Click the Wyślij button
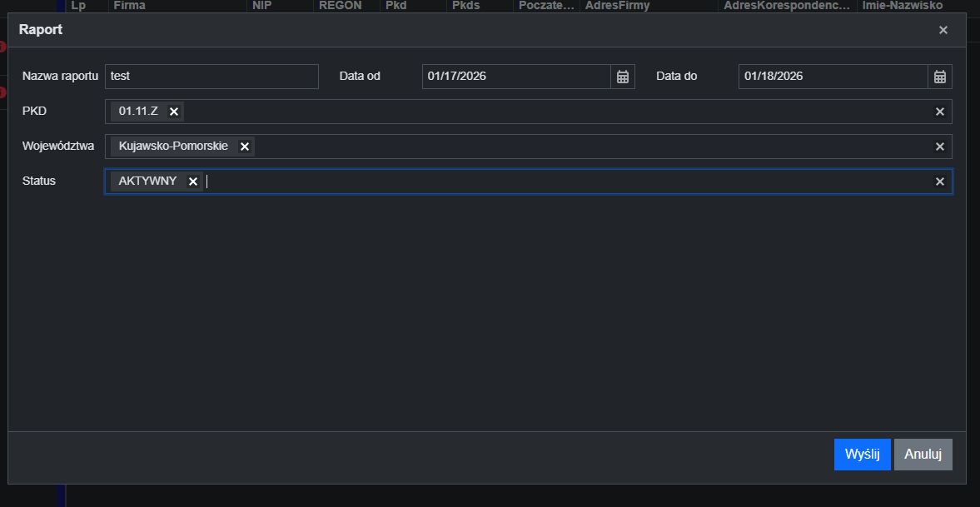This screenshot has height=507, width=980. pos(862,455)
